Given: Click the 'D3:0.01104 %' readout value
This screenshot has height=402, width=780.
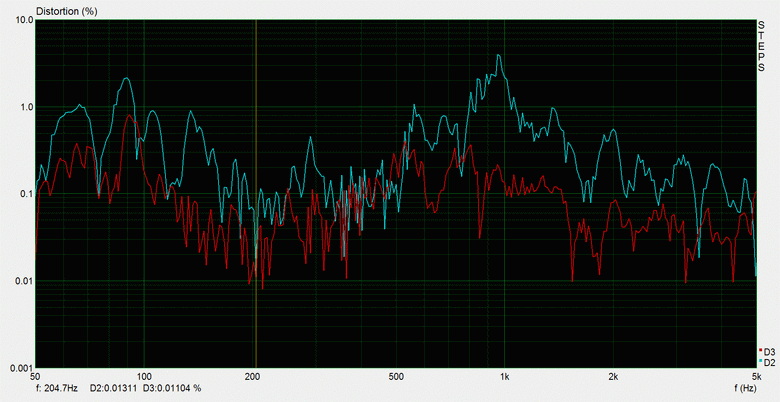Looking at the screenshot, I should point(172,388).
